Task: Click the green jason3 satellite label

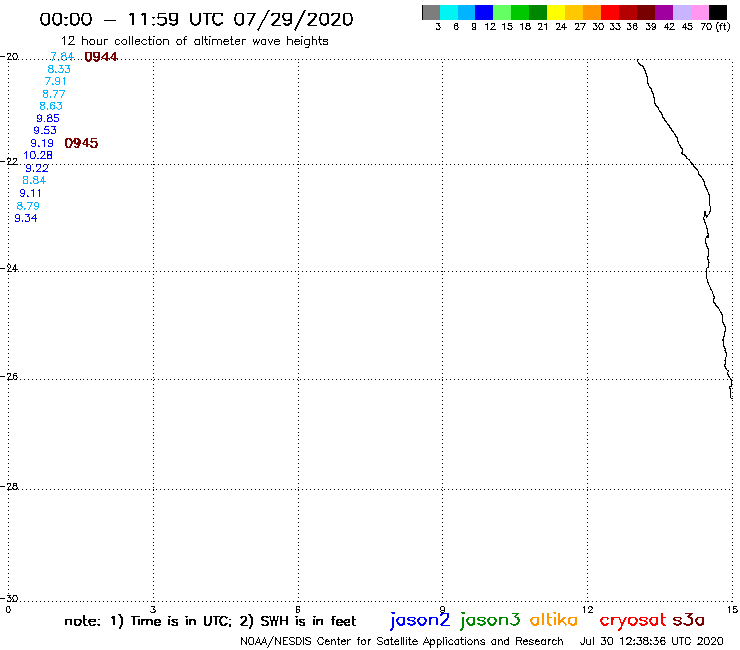Action: (490, 620)
